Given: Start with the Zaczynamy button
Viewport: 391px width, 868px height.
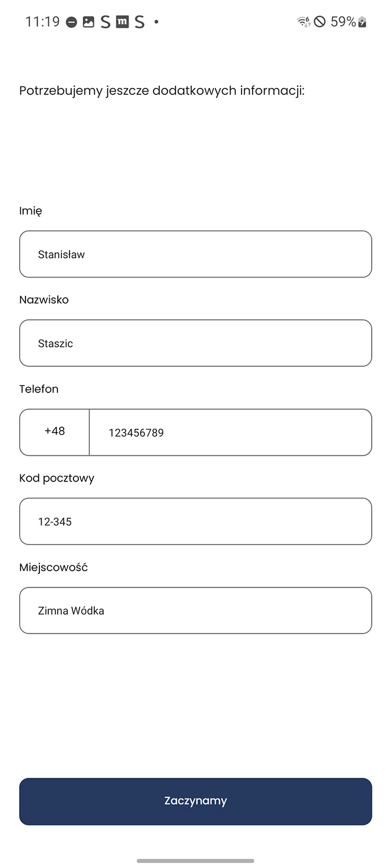Looking at the screenshot, I should pyautogui.click(x=195, y=801).
